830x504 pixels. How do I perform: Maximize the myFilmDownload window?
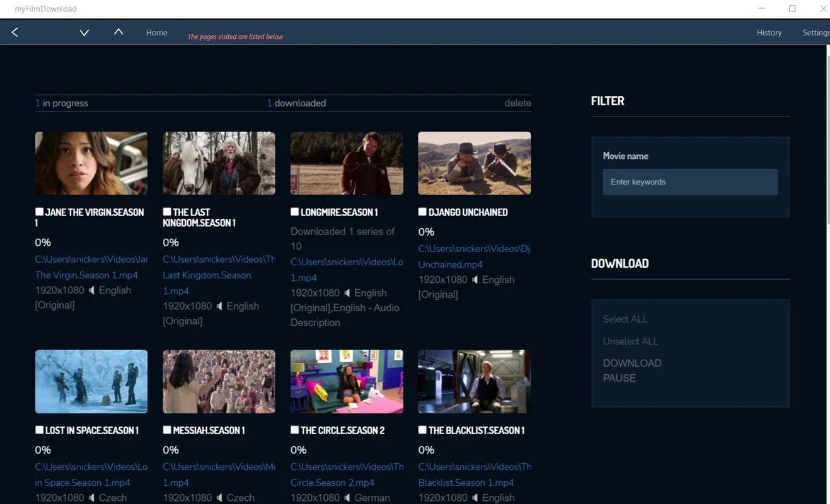792,9
